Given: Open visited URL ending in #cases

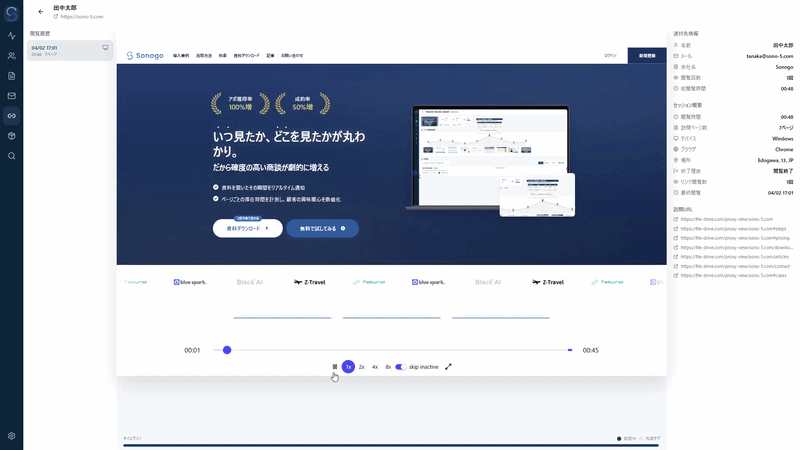Looking at the screenshot, I should (x=733, y=276).
